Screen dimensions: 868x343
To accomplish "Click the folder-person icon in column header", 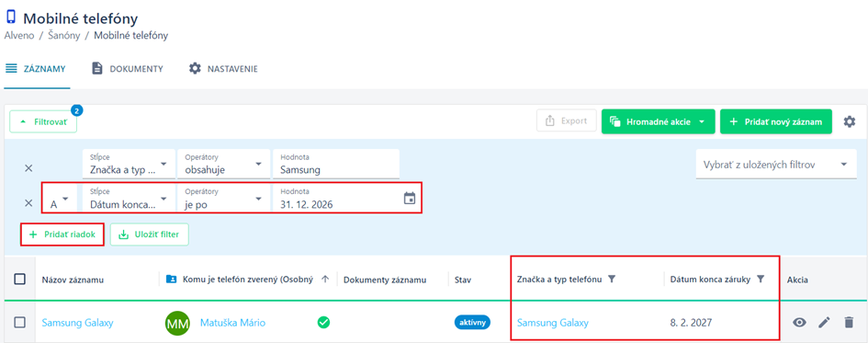I will pyautogui.click(x=172, y=280).
